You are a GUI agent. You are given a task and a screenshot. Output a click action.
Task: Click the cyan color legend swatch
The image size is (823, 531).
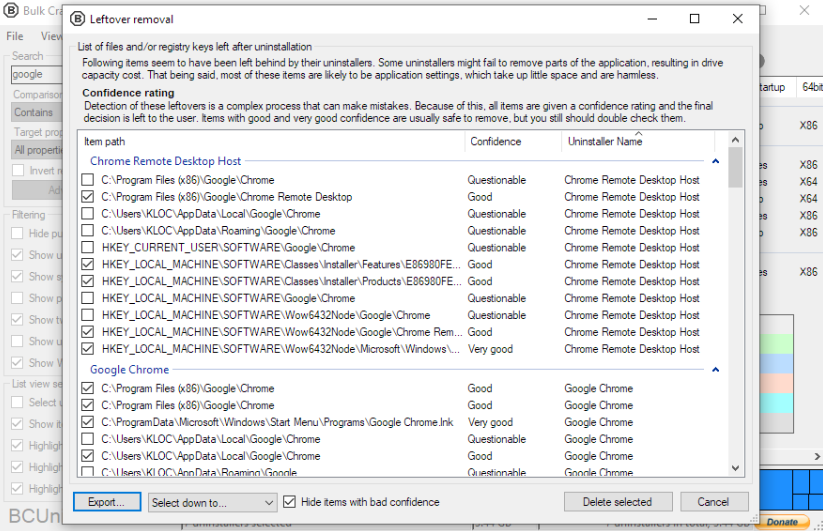pos(776,403)
